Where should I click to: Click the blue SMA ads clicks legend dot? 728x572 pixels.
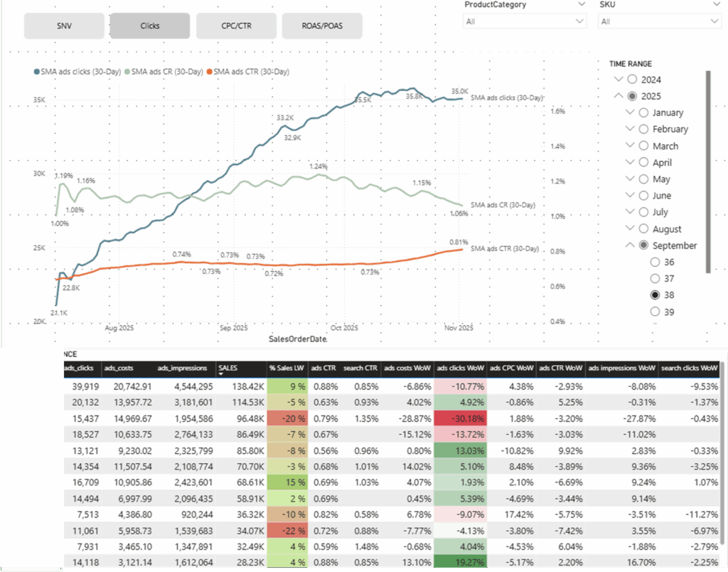pos(37,72)
